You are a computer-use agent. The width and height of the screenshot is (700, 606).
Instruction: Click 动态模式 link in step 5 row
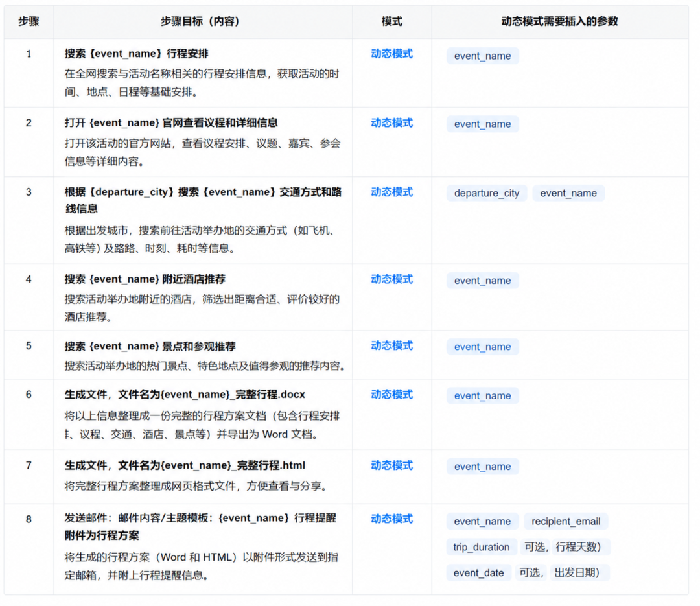391,345
